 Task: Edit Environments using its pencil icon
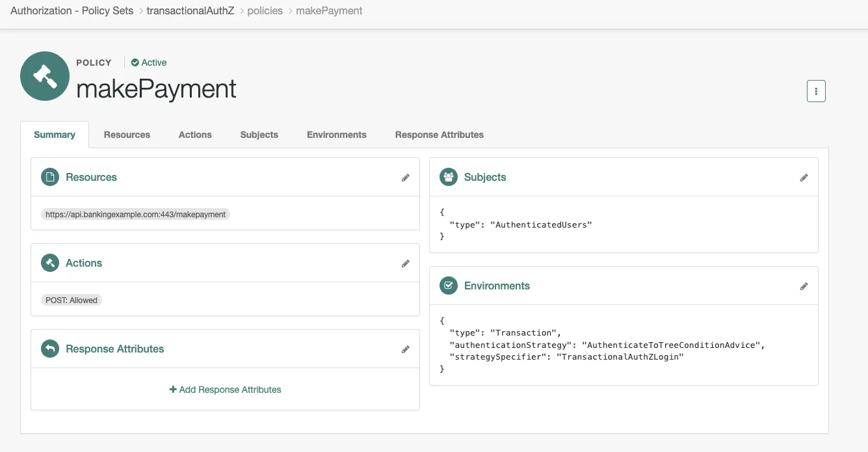pos(804,286)
